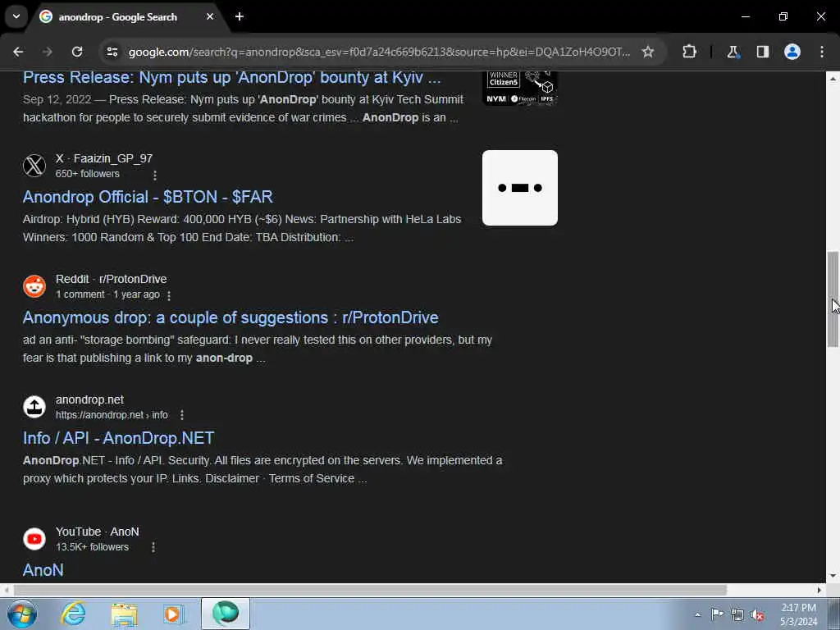Viewport: 840px width, 630px height.
Task: Click the '1 comment · 1 year ago' text
Action: (107, 294)
